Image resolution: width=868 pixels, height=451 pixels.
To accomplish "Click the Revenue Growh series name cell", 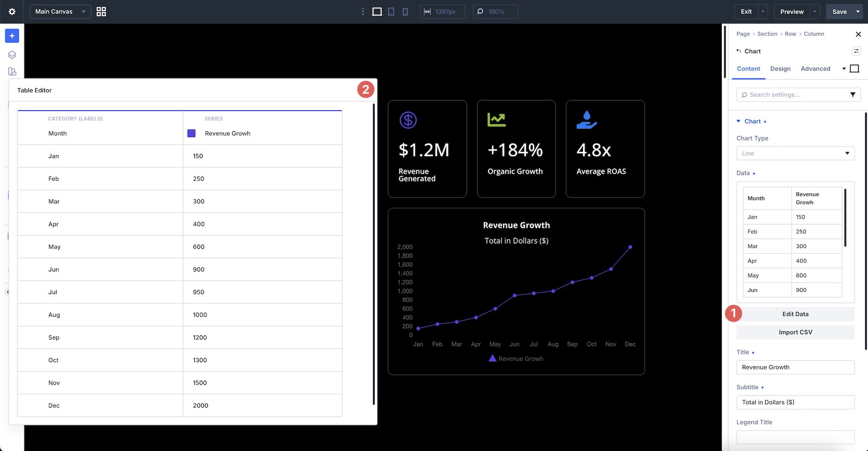I will pos(228,133).
